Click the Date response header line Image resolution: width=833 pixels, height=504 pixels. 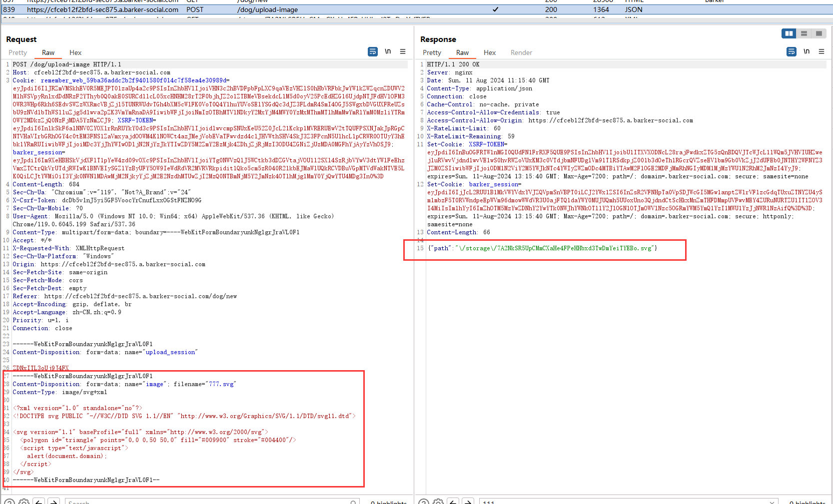488,80
